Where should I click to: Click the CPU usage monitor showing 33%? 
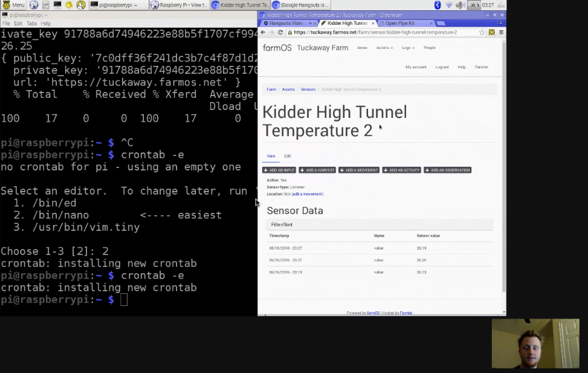click(x=474, y=5)
